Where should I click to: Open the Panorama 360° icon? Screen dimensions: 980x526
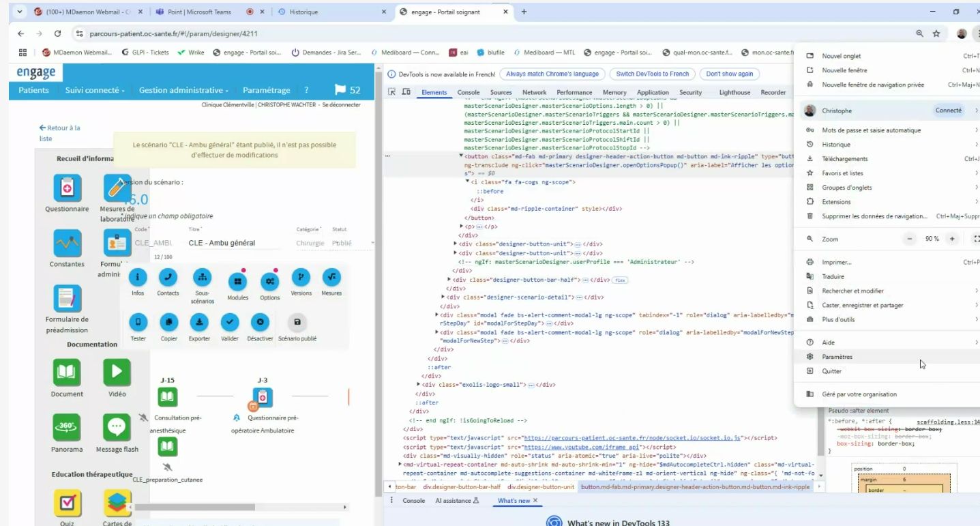67,428
